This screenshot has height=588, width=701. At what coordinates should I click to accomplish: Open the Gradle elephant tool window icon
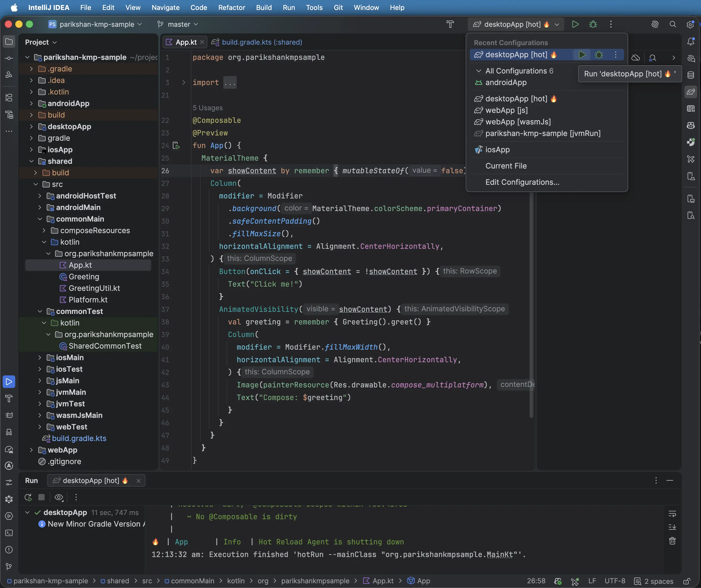click(x=691, y=92)
